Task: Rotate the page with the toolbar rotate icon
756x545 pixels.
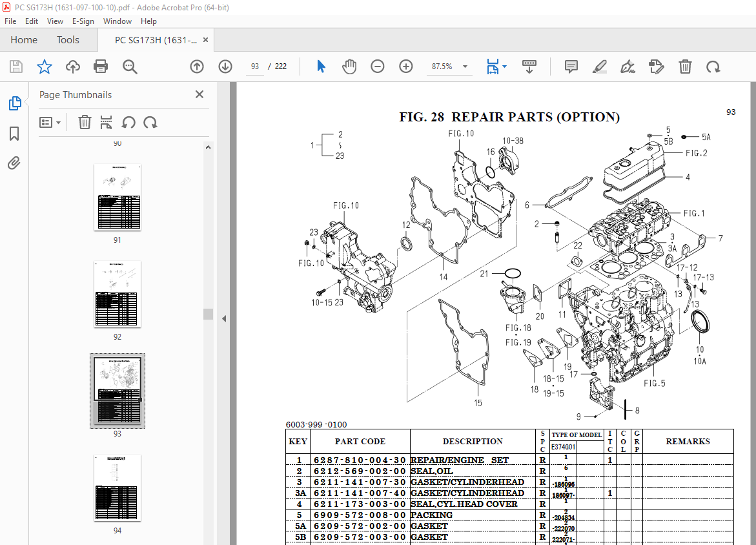Action: 713,67
